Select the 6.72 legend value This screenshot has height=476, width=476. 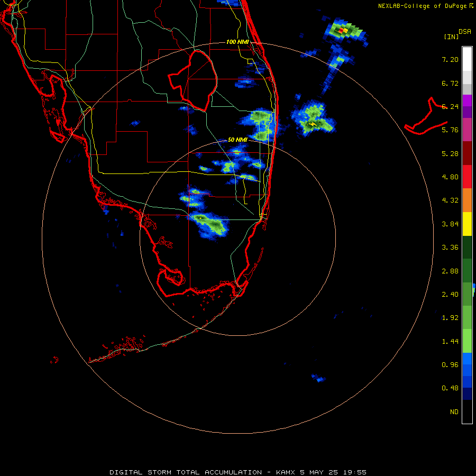pyautogui.click(x=450, y=83)
